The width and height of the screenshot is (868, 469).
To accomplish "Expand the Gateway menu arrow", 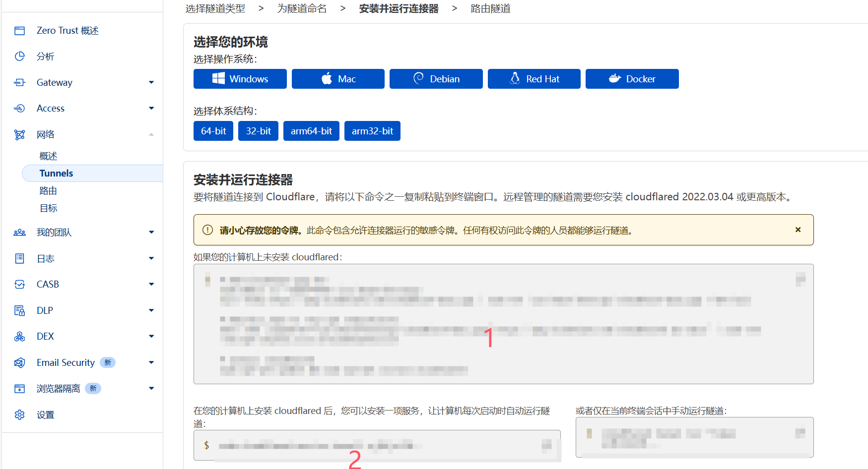I will coord(151,82).
